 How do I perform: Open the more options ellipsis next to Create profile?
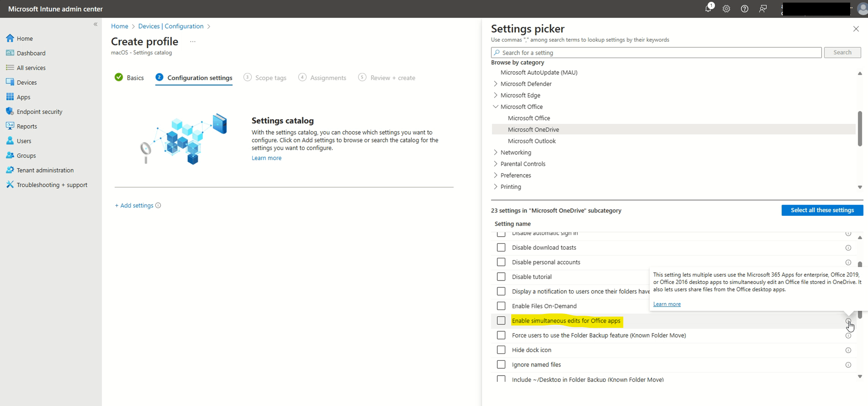pos(193,42)
